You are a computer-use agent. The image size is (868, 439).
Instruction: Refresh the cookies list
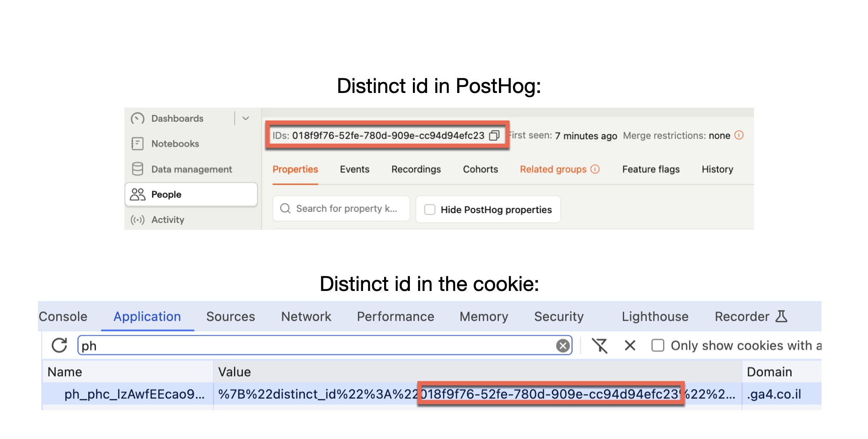(59, 346)
